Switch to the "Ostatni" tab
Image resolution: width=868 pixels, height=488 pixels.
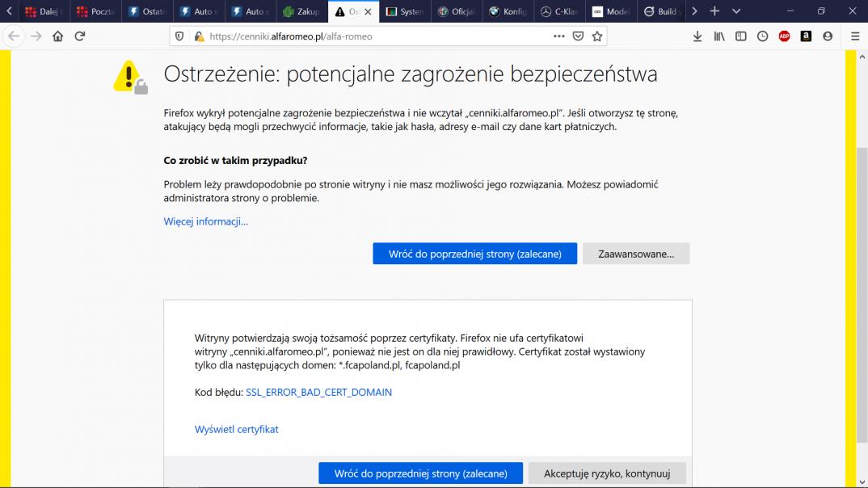[147, 11]
